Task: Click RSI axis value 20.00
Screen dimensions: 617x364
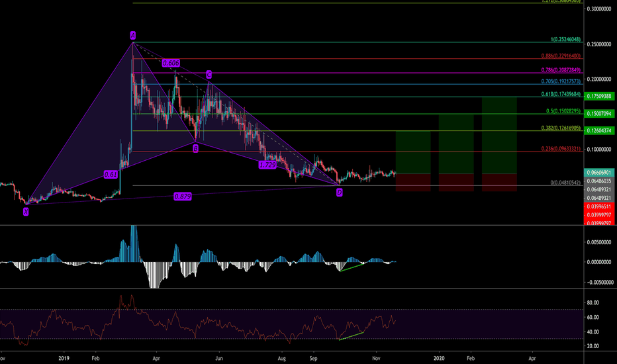Action: coord(593,346)
